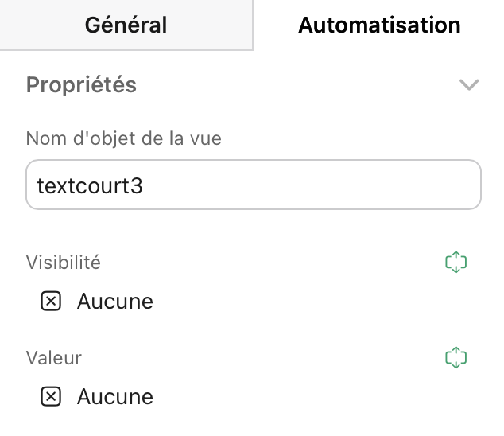Screen dimensions: 504x436
Task: Place the cursor after the textcourt3 text
Action: click(146, 185)
